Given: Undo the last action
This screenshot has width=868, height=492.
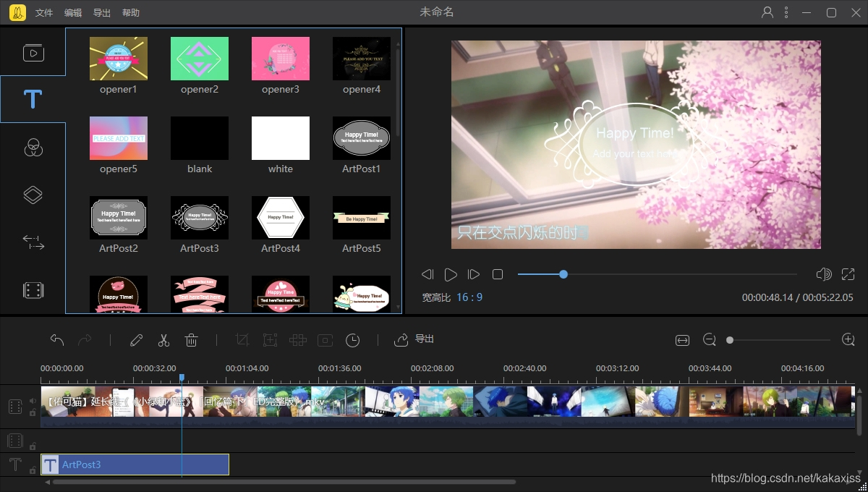Looking at the screenshot, I should click(57, 339).
